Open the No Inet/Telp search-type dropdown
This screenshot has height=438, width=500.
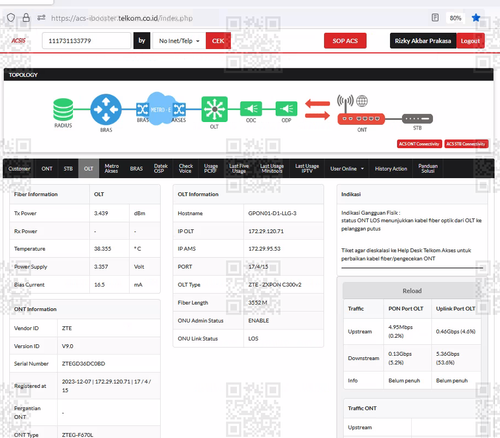[x=179, y=41]
